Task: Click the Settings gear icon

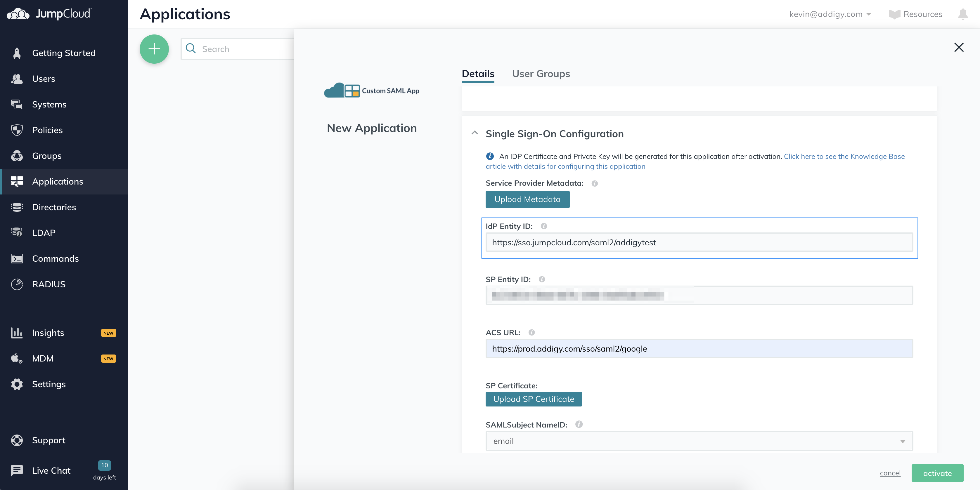Action: point(17,384)
